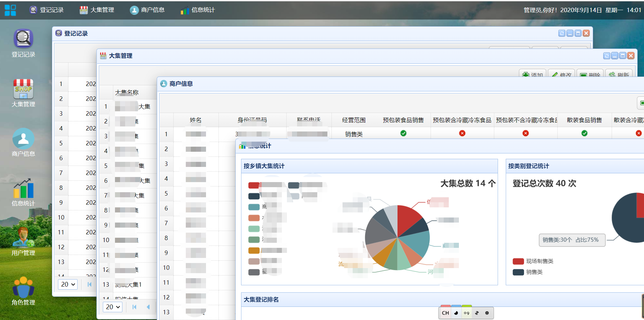The width and height of the screenshot is (644, 320).
Task: Click 预包装含冷藏冷冻食品 column header
Action: click(462, 120)
